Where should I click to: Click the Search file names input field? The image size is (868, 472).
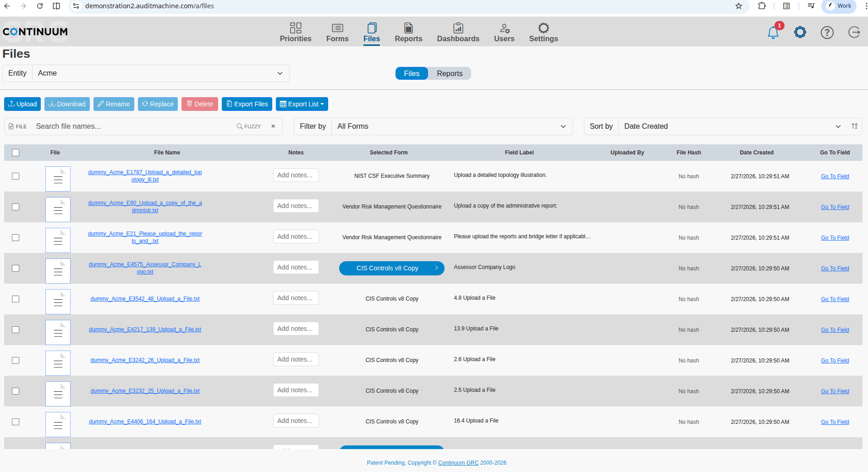[x=133, y=126]
